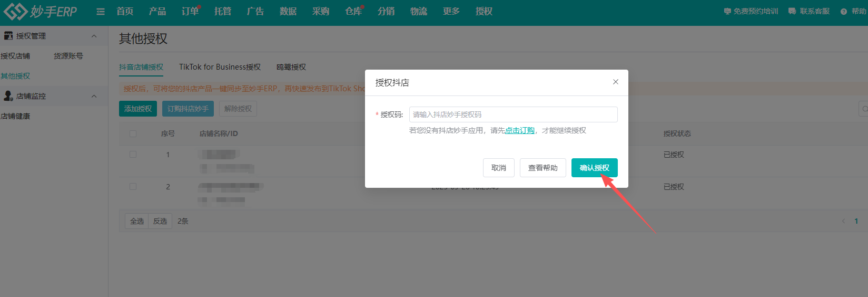This screenshot has height=297, width=868.
Task: Click the 全选 button below the table
Action: (x=137, y=221)
